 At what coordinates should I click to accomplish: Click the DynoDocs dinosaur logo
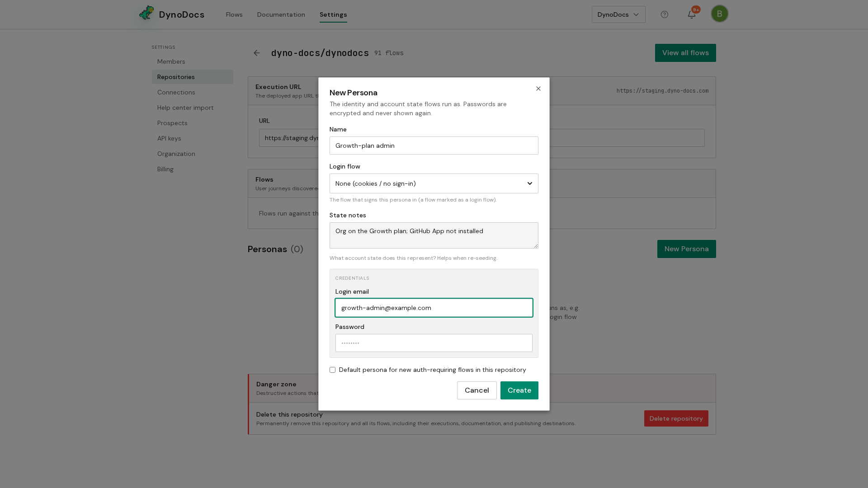[x=146, y=13]
